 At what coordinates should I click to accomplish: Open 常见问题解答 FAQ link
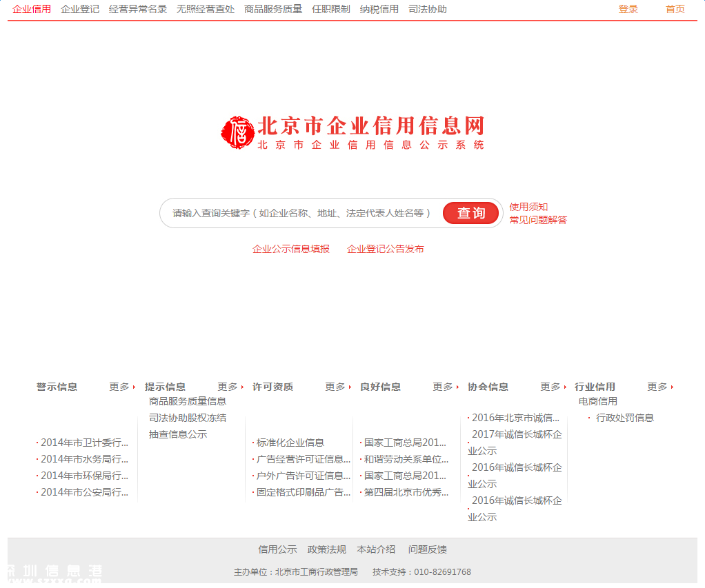pyautogui.click(x=538, y=220)
